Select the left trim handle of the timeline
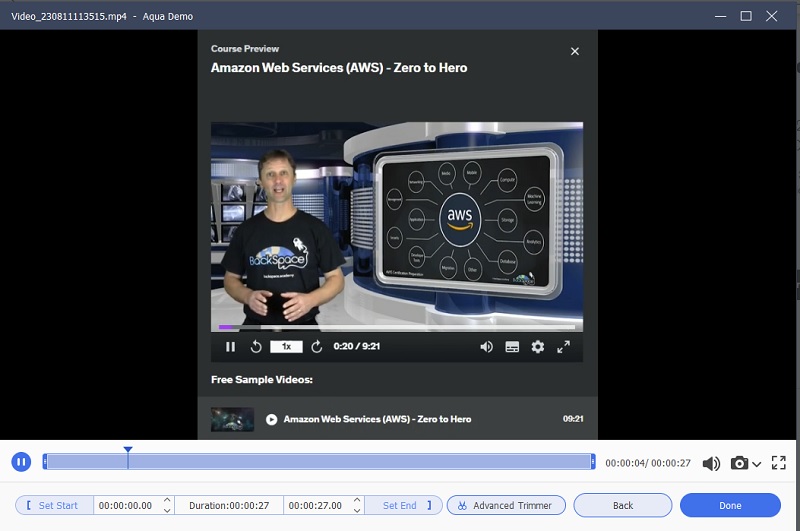 [x=45, y=462]
